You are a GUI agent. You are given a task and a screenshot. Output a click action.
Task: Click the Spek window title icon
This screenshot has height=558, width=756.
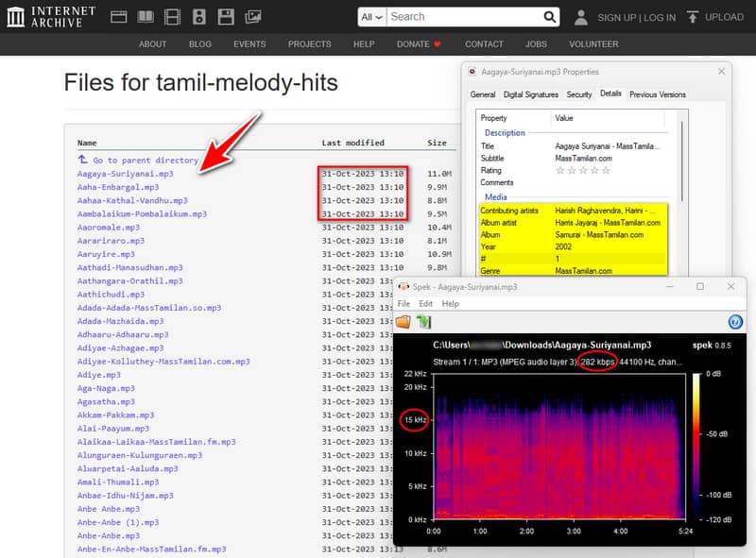pos(404,287)
